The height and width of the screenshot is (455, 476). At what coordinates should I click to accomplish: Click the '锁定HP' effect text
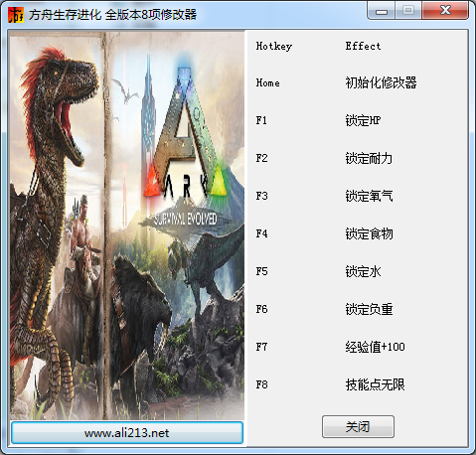(363, 120)
